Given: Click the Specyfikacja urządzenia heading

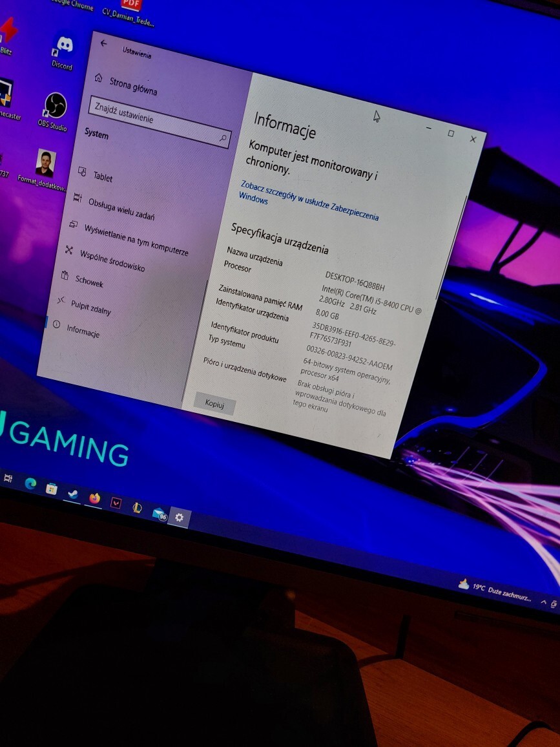Looking at the screenshot, I should [x=280, y=238].
